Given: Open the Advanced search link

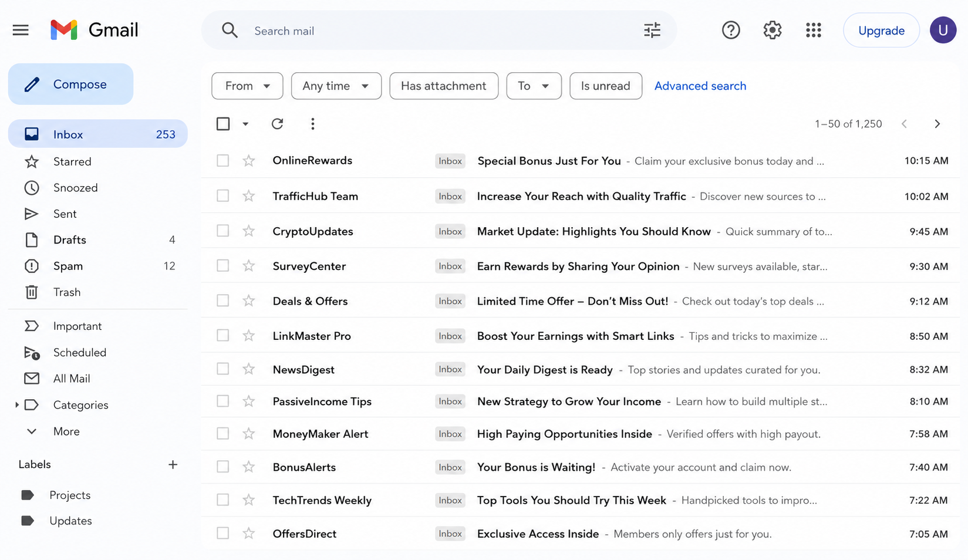Looking at the screenshot, I should (x=700, y=86).
